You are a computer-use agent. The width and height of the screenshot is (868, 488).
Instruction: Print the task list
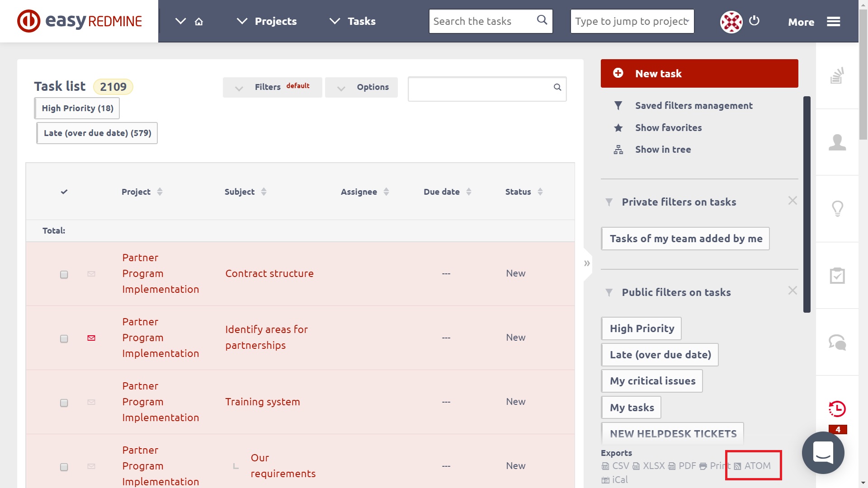[x=718, y=465]
